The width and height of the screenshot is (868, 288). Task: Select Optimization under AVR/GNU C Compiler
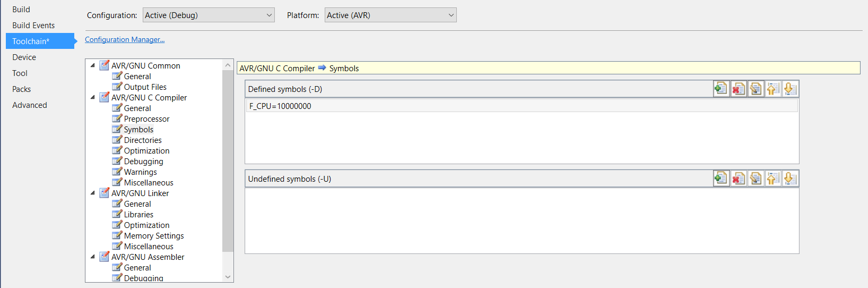pyautogui.click(x=146, y=151)
